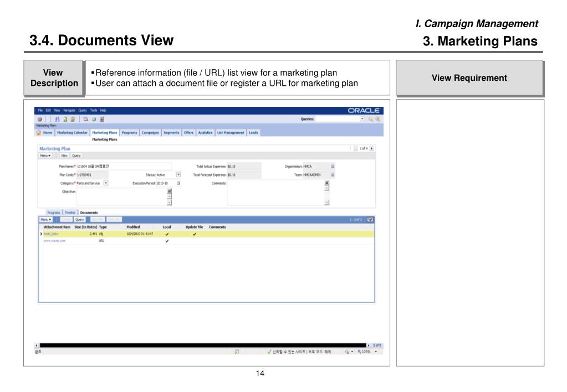
Task: Switch to the Marketing Calendar tab
Action: (x=72, y=133)
